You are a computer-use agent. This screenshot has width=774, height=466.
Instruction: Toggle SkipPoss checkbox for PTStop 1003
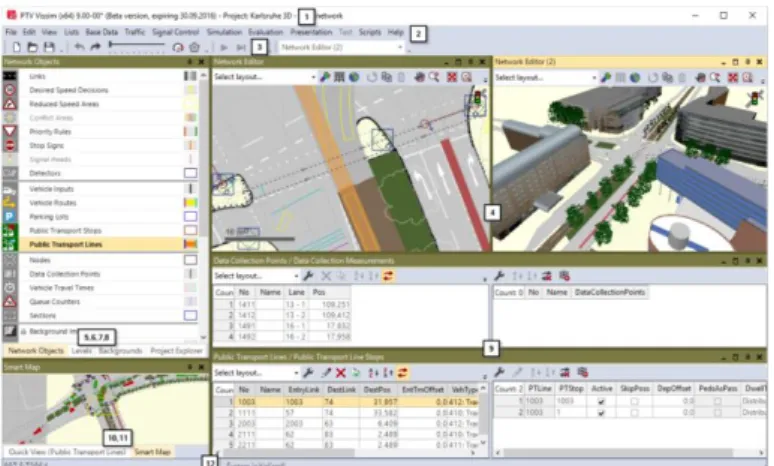tap(634, 401)
